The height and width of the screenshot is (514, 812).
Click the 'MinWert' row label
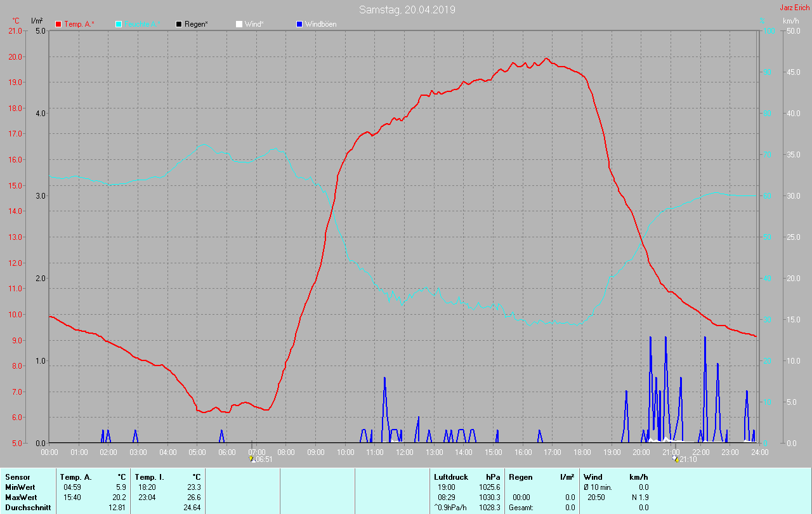19,487
